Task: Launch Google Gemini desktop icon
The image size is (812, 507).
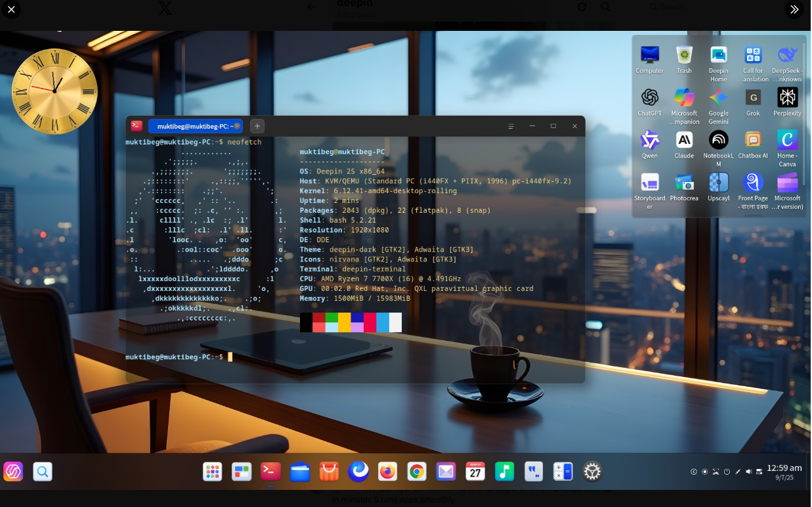Action: pyautogui.click(x=718, y=102)
